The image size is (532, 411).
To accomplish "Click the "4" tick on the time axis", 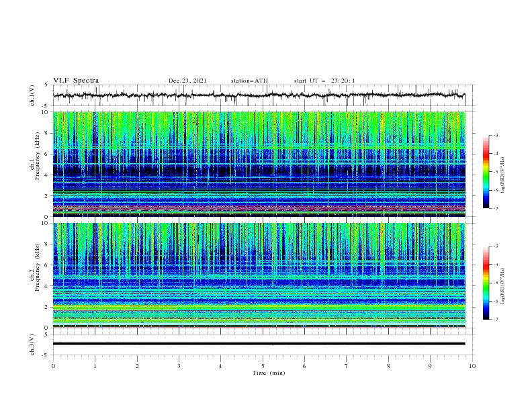I will click(x=220, y=366).
